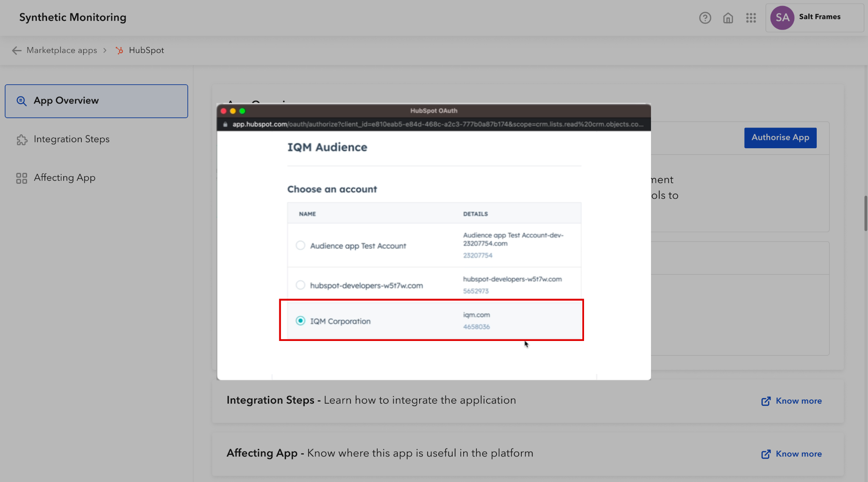Click the HubSpot logo icon in breadcrumb
Image resolution: width=868 pixels, height=482 pixels.
[120, 50]
